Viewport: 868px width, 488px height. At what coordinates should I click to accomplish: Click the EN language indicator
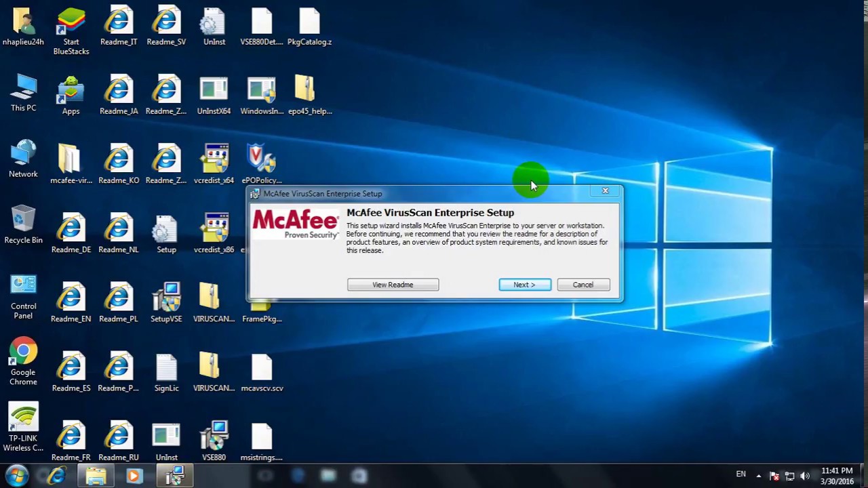point(741,474)
